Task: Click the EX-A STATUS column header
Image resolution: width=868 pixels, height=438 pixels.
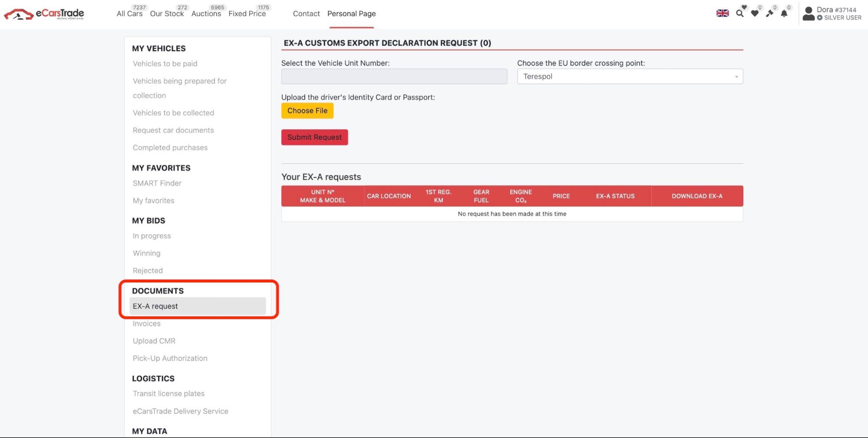Action: point(615,196)
